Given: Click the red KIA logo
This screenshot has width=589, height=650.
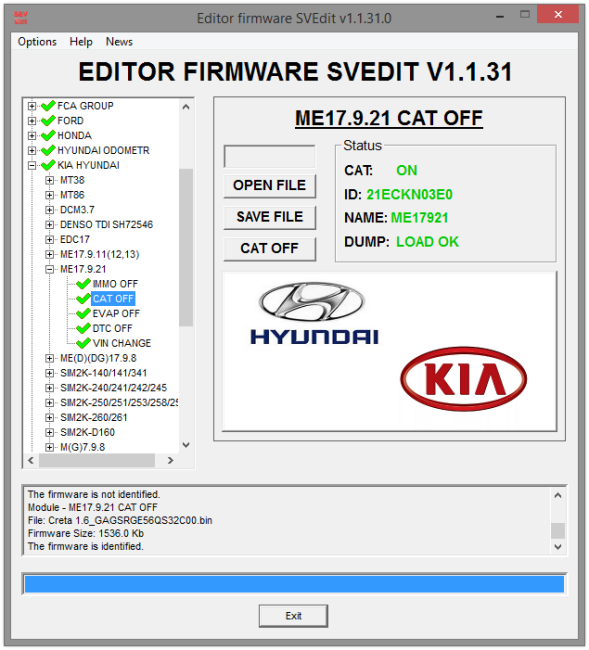Looking at the screenshot, I should pos(463,379).
